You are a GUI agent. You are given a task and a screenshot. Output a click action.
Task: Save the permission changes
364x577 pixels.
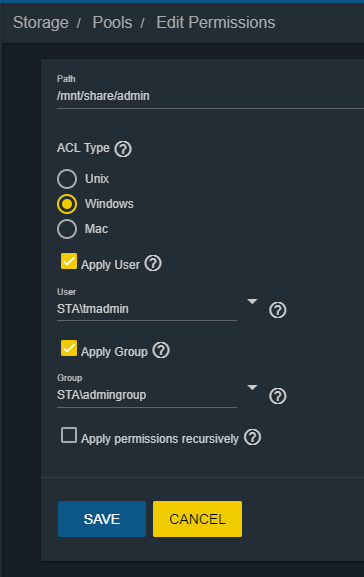point(102,519)
